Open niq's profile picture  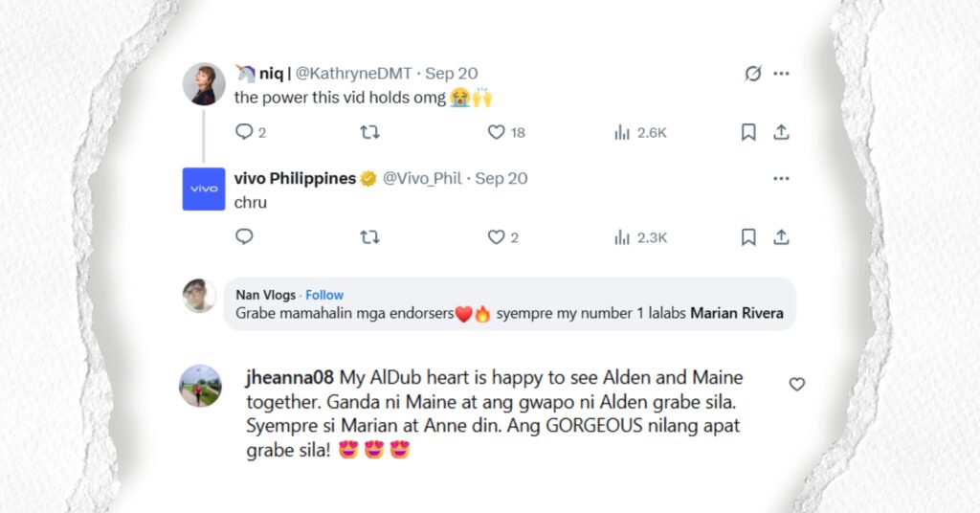(x=204, y=84)
